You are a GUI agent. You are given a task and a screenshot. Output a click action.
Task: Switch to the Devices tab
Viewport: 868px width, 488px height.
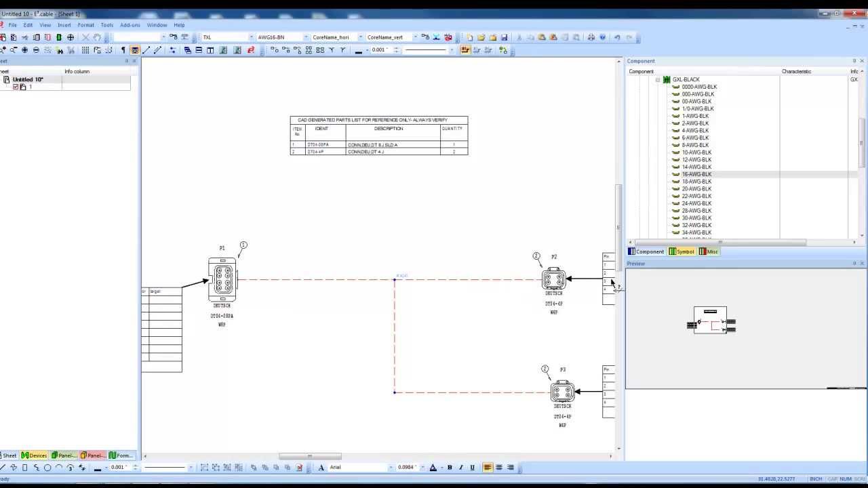coord(34,455)
